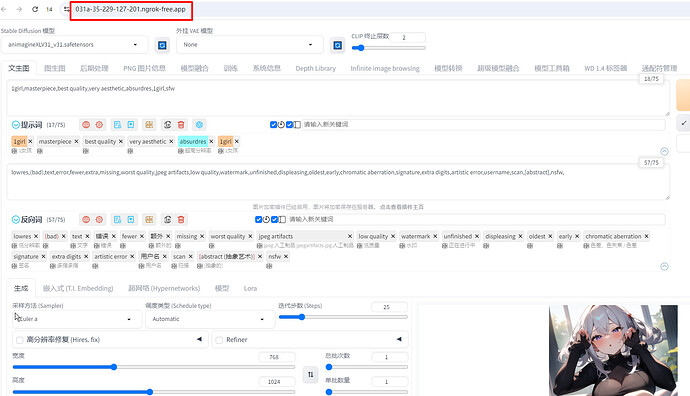Remove the 'absurdres' tag

click(211, 141)
